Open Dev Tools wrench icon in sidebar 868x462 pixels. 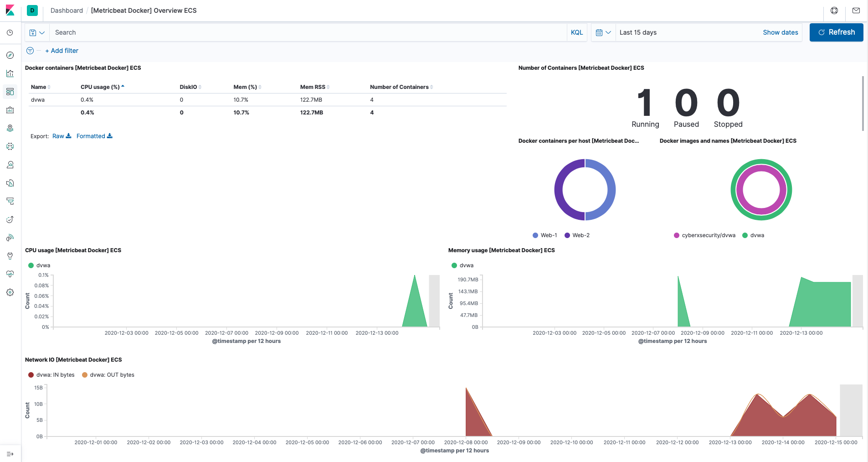point(10,256)
